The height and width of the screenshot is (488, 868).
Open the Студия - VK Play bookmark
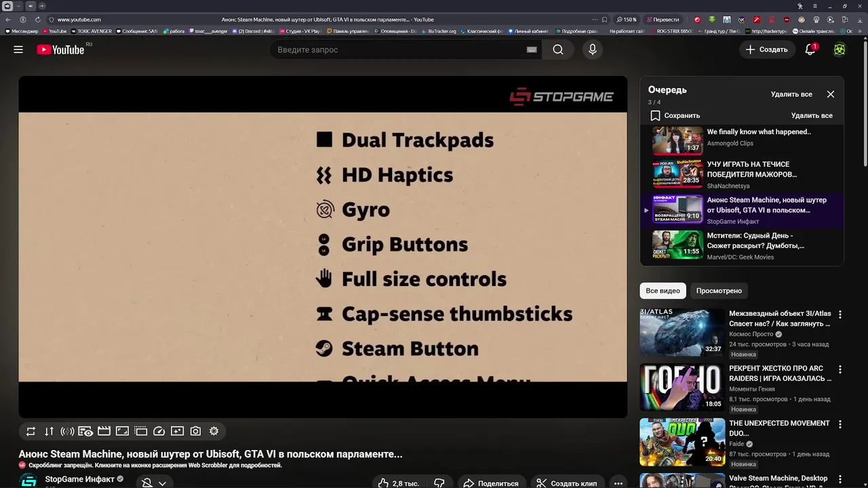click(299, 31)
